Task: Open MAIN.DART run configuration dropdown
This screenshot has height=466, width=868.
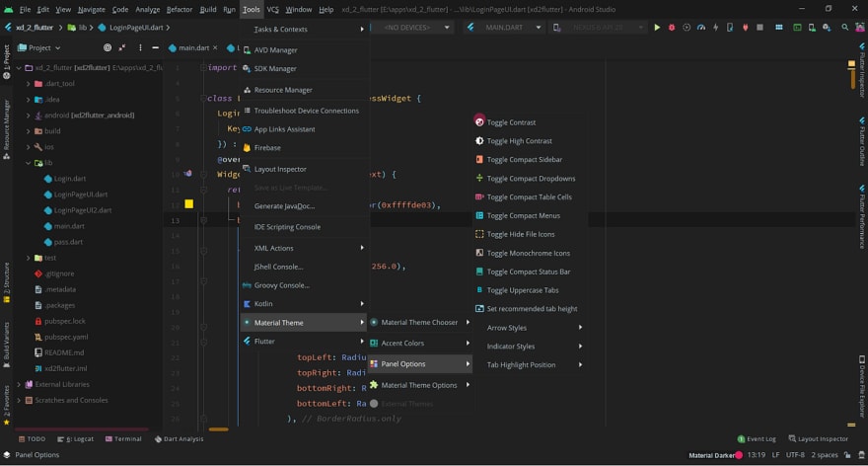Action: click(504, 28)
